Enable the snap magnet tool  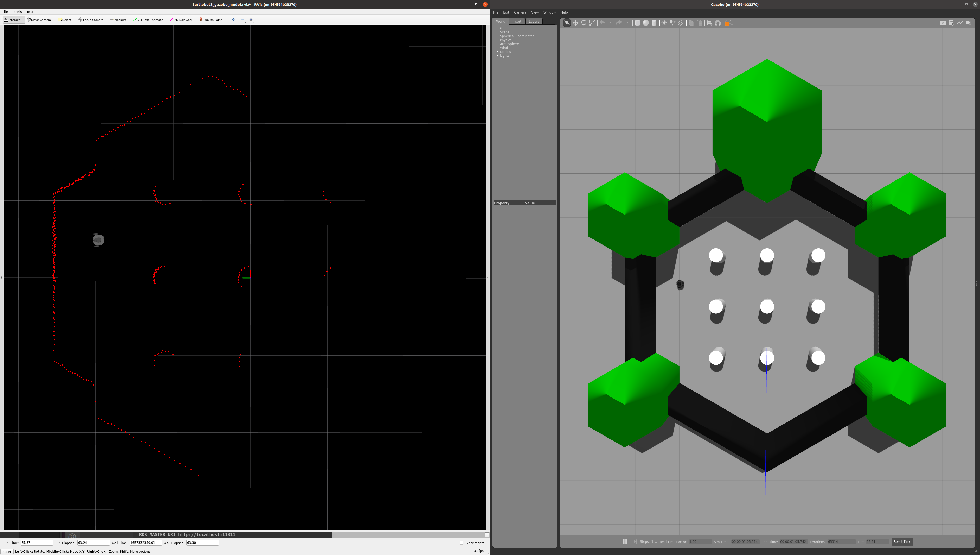(x=718, y=23)
